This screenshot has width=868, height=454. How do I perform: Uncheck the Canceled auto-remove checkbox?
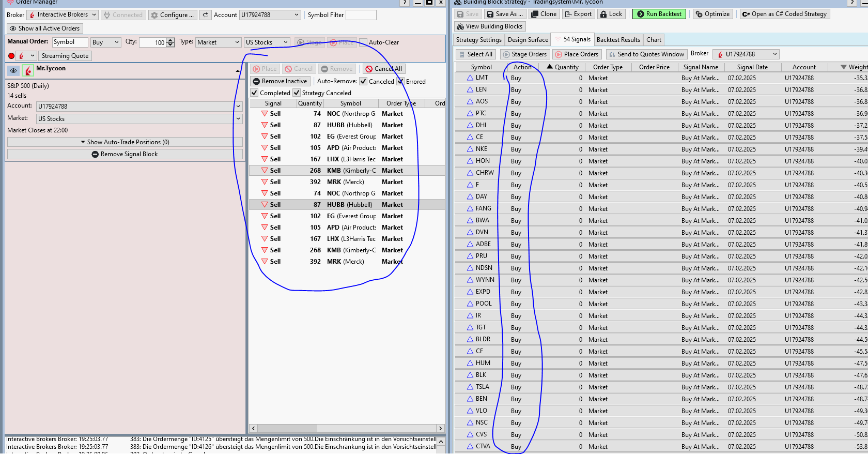tap(363, 82)
